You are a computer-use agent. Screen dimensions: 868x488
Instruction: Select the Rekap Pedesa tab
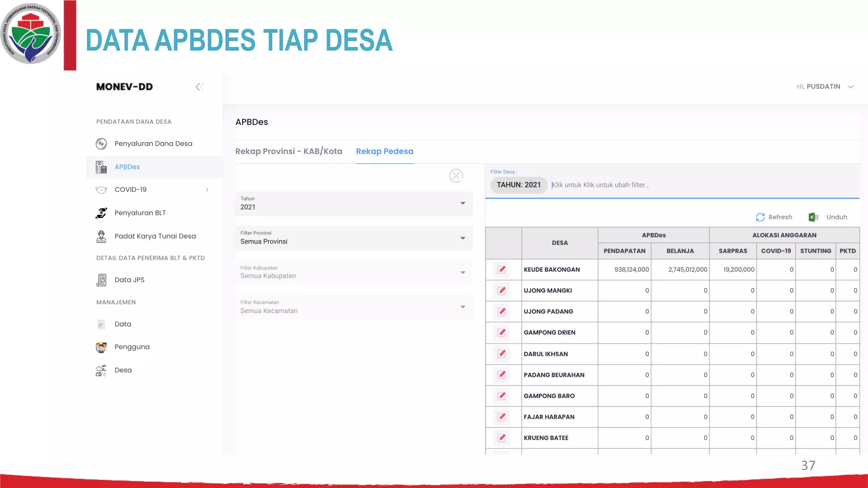(384, 151)
